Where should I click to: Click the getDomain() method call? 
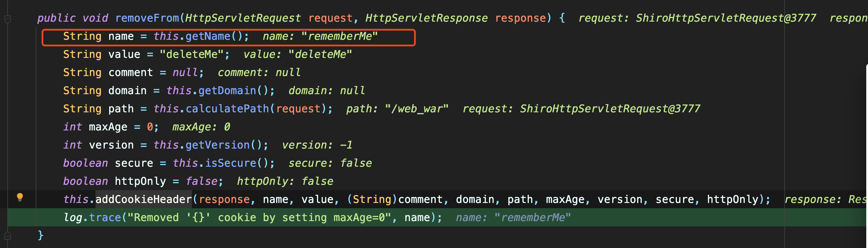pyautogui.click(x=227, y=91)
